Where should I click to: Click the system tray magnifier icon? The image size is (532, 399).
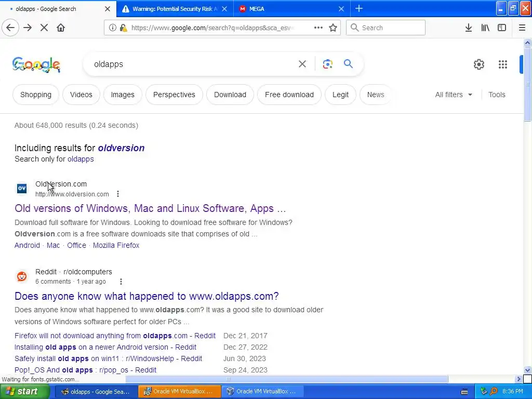(x=494, y=392)
